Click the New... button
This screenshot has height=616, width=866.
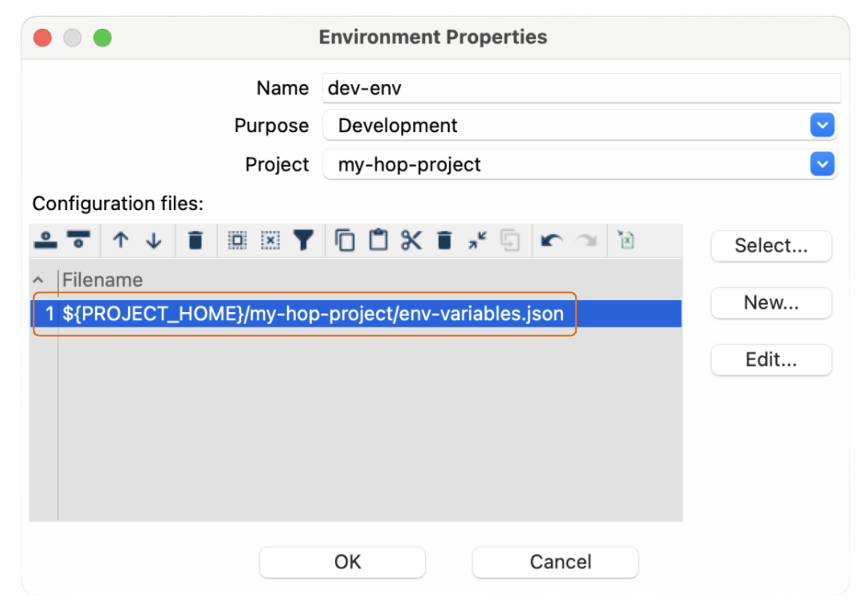771,303
